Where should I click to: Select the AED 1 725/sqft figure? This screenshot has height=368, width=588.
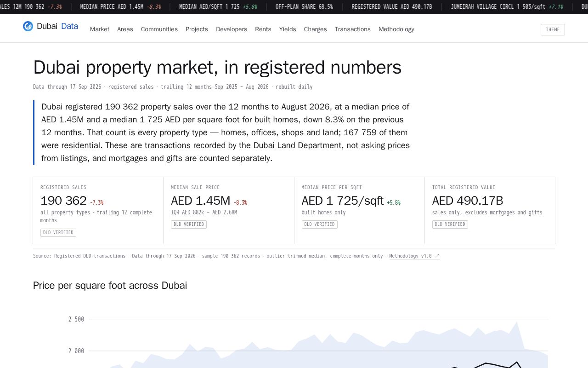[x=342, y=201]
